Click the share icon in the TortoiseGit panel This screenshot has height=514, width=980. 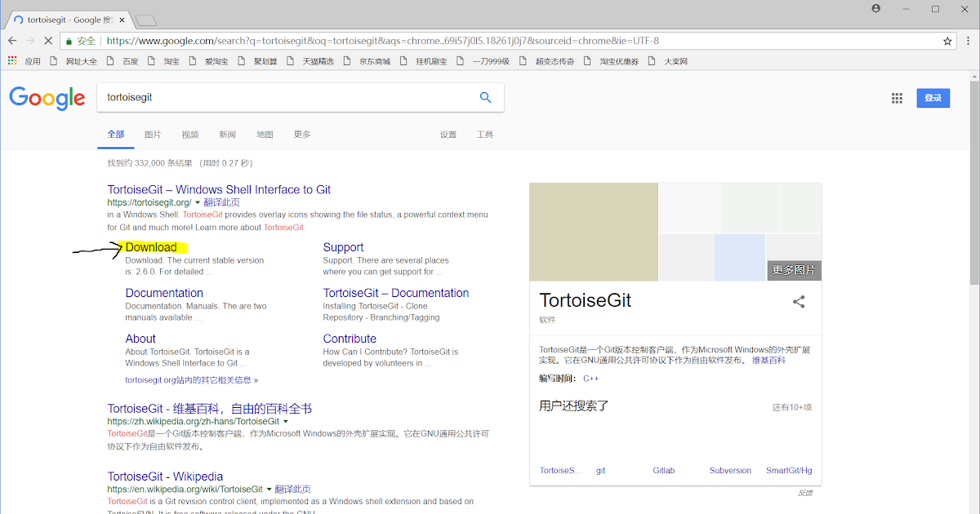(799, 301)
